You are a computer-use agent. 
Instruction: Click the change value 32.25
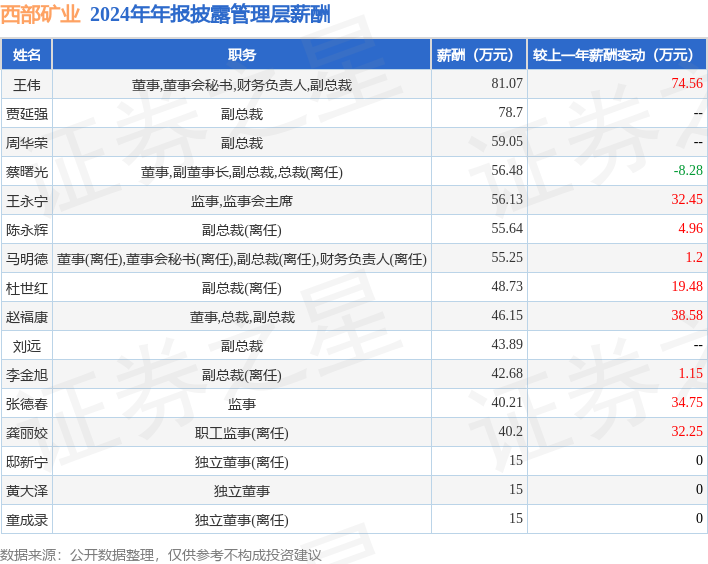tap(687, 431)
